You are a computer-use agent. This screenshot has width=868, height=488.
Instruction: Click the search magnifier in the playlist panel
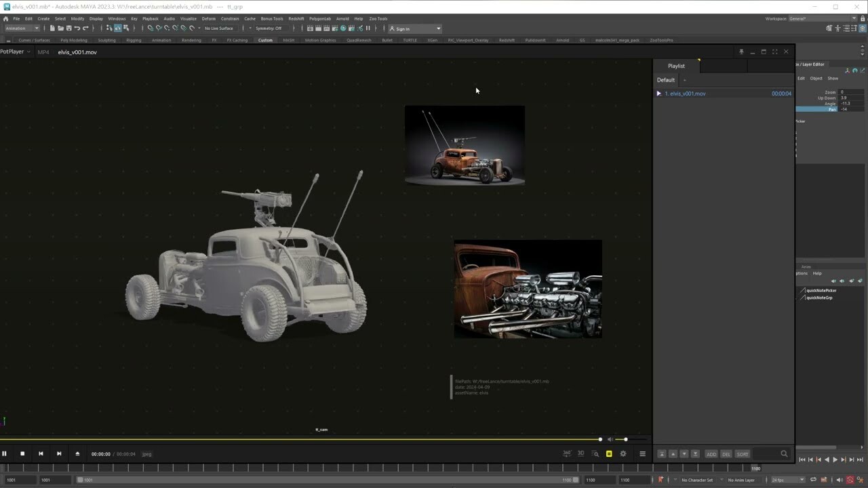pyautogui.click(x=784, y=453)
